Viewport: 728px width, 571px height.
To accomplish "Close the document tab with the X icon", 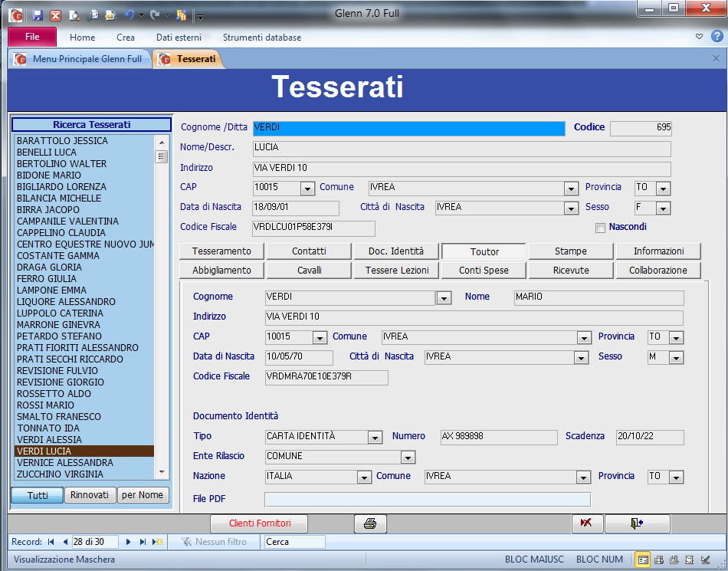I will (716, 58).
